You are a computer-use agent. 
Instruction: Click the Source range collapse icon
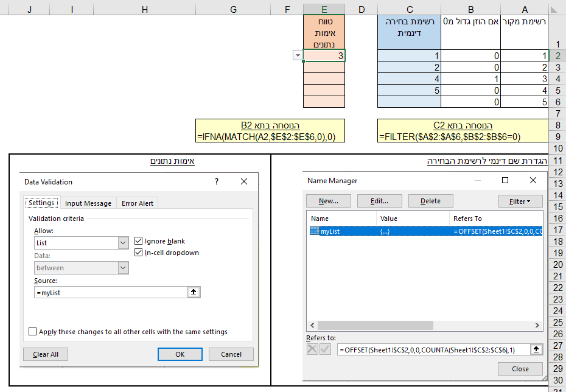pyautogui.click(x=194, y=292)
